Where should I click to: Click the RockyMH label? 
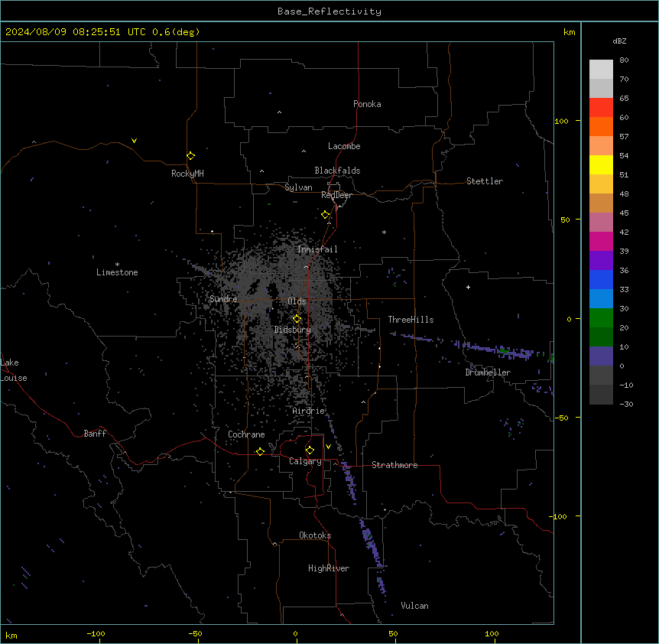tap(187, 174)
